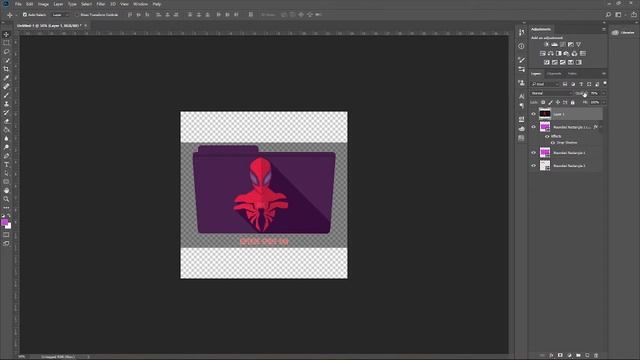Open the Fill slider dropdown arrow

click(604, 102)
